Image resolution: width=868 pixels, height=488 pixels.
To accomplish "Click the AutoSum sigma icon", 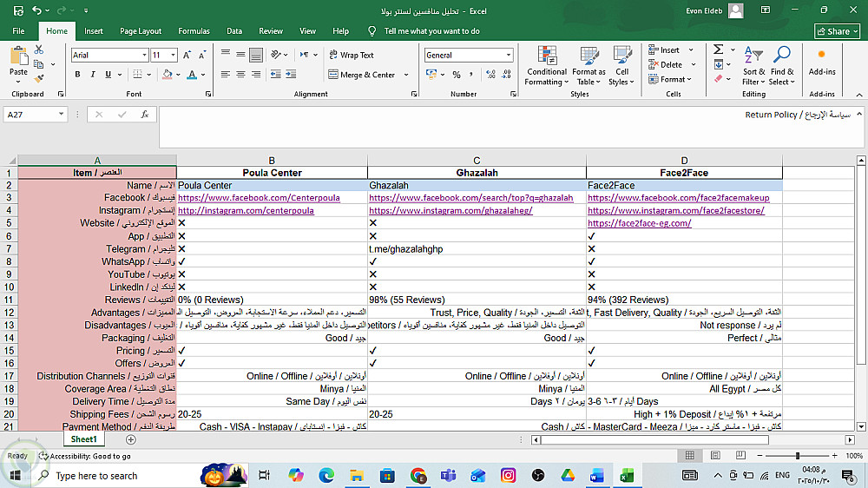I will [719, 49].
